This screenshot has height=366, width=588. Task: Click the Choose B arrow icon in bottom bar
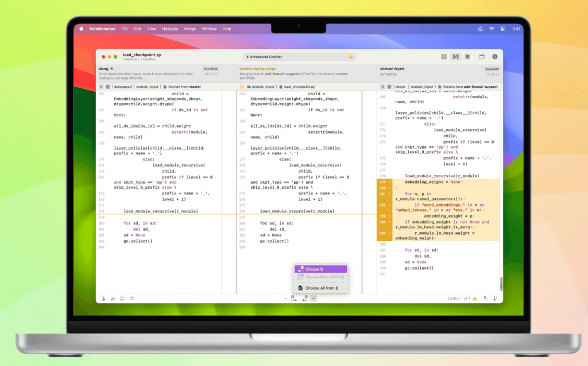tap(305, 298)
